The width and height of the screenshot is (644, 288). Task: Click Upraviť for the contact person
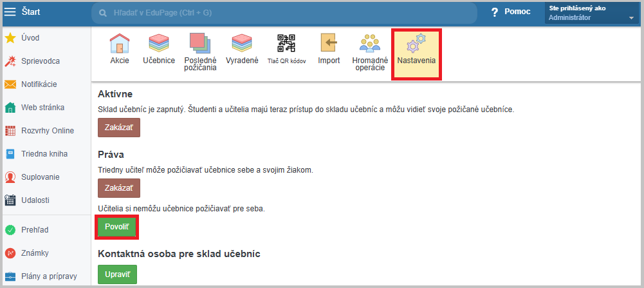[x=118, y=274]
